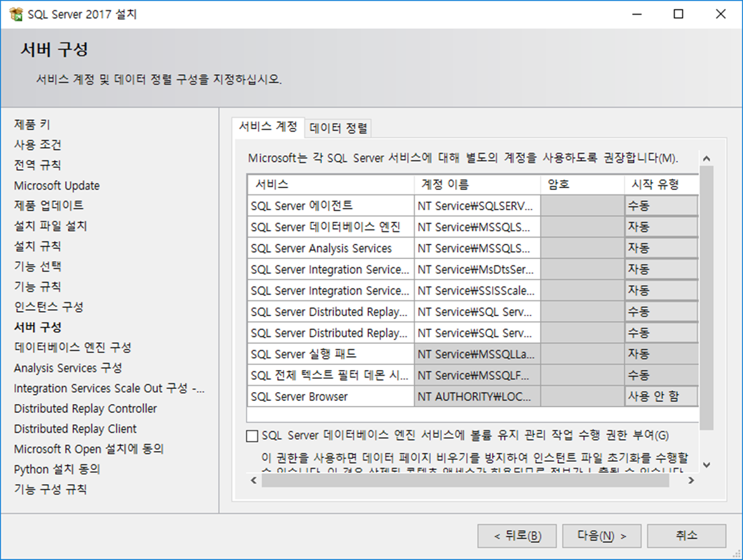Viewport: 743px width, 560px height.
Task: Click the 뒤로(B) back button
Action: (x=517, y=536)
